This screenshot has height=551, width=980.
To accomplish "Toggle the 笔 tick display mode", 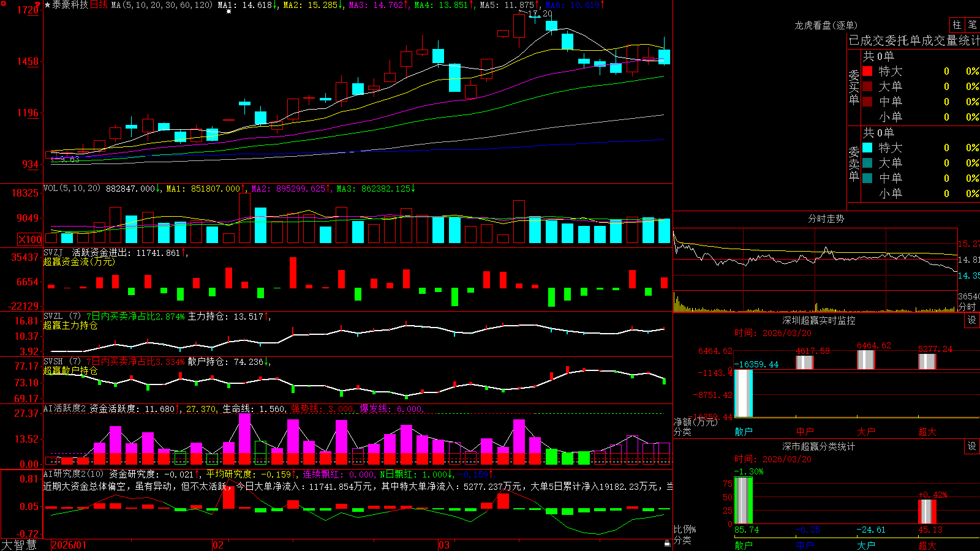I will pos(973,24).
